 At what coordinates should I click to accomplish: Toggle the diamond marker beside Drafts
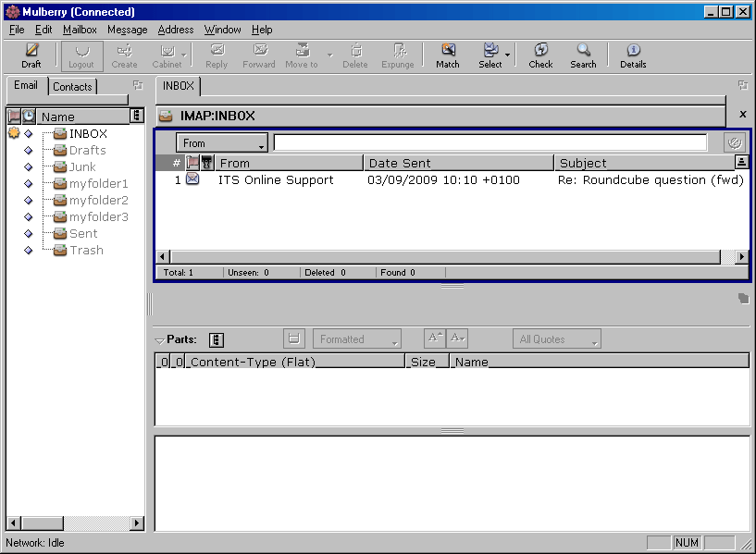(x=28, y=151)
